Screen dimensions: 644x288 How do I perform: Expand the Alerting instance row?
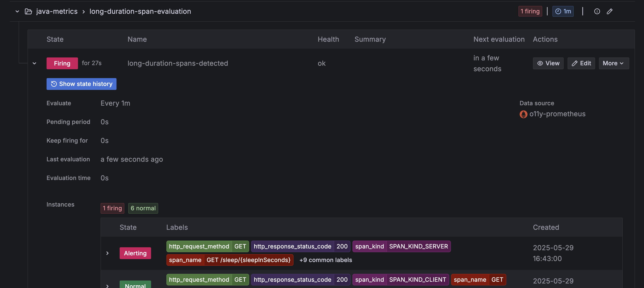[x=107, y=253]
